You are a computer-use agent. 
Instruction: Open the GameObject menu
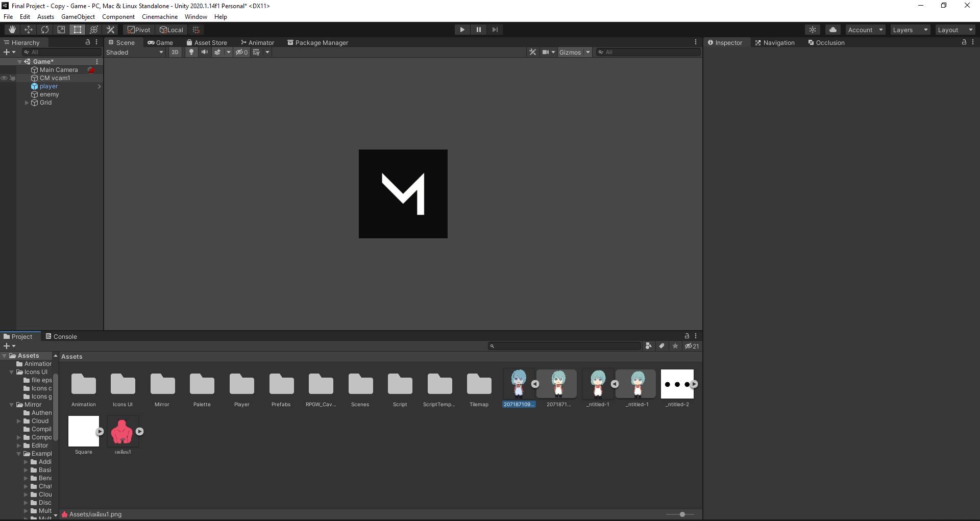pyautogui.click(x=78, y=16)
